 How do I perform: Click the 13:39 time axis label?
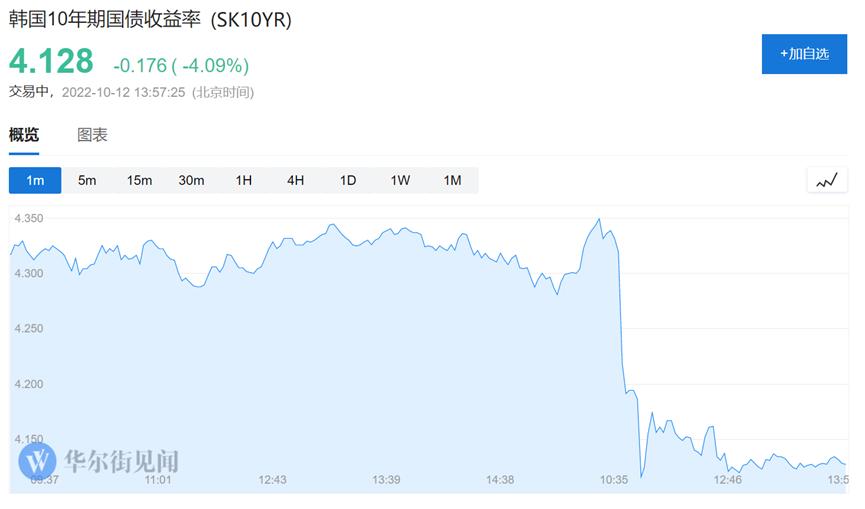(386, 480)
